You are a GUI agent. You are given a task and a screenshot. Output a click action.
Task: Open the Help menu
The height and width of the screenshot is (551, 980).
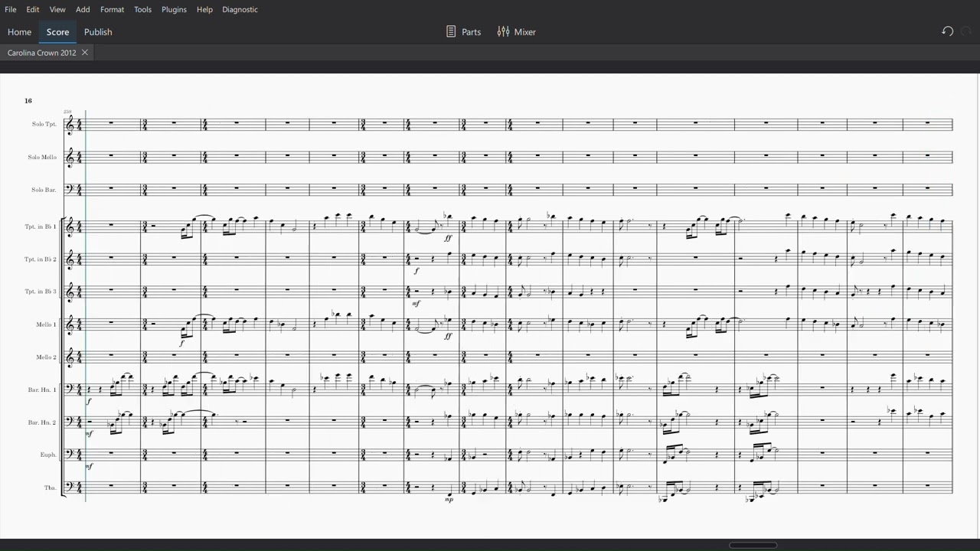[204, 9]
